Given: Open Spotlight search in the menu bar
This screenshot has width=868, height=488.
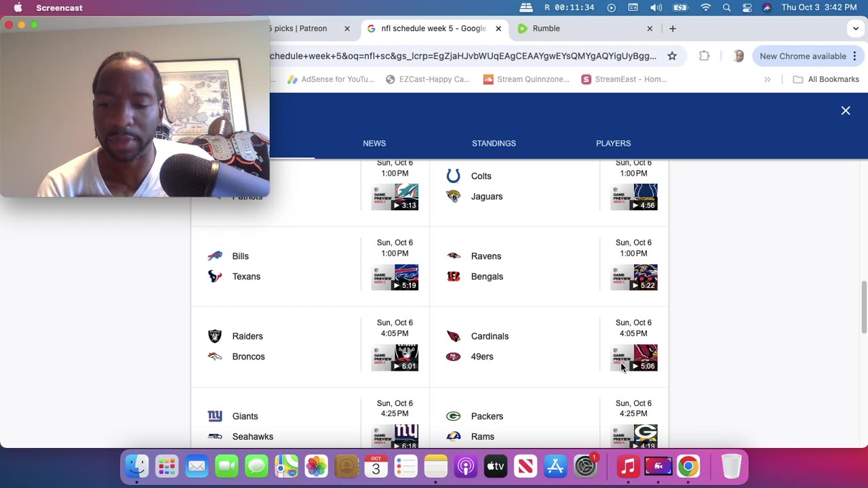Looking at the screenshot, I should coord(726,7).
